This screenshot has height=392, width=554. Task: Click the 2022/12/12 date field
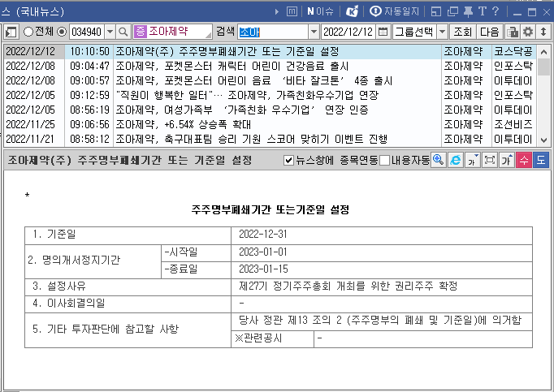click(x=348, y=32)
